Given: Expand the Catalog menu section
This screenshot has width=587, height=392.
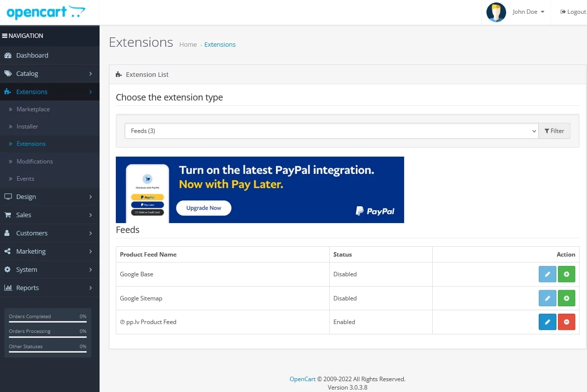Looking at the screenshot, I should click(49, 73).
